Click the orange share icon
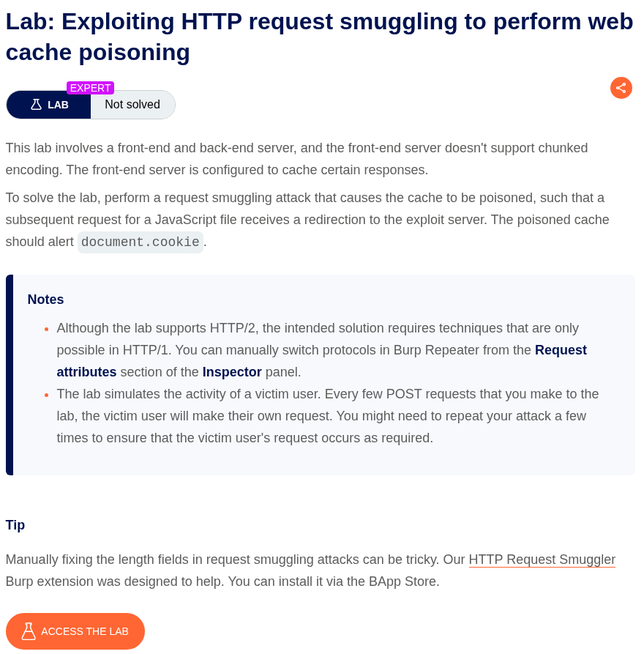The image size is (644, 654). coord(621,88)
